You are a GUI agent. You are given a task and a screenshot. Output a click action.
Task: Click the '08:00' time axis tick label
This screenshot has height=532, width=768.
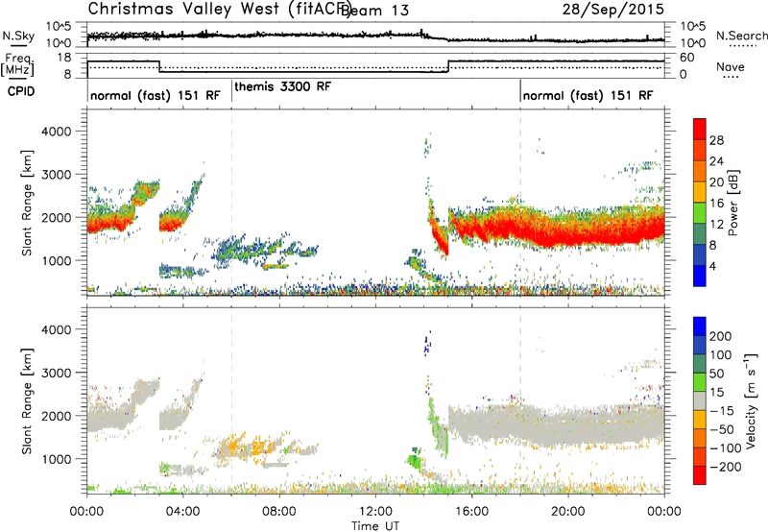click(279, 512)
